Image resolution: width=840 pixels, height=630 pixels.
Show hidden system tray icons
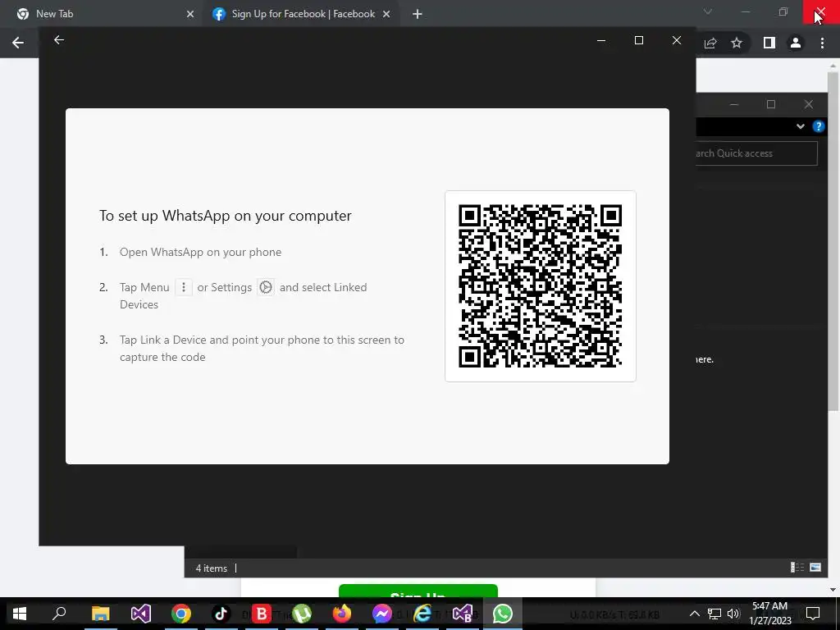[694, 614]
